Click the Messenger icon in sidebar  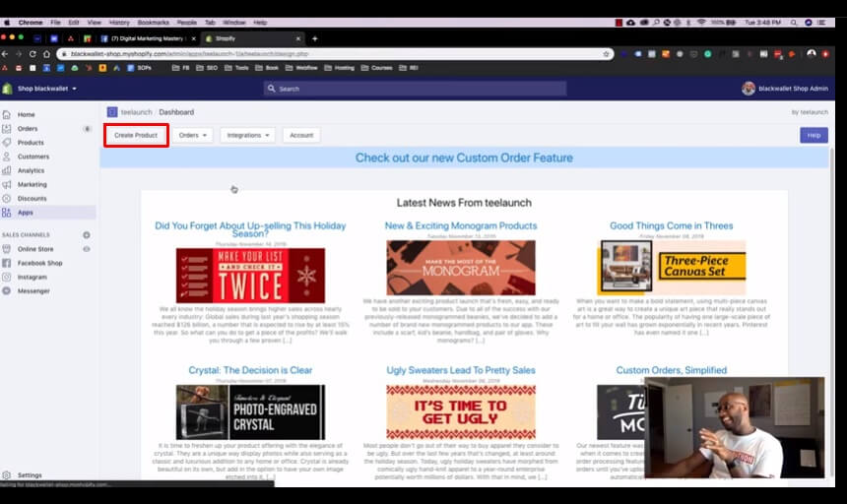7,290
